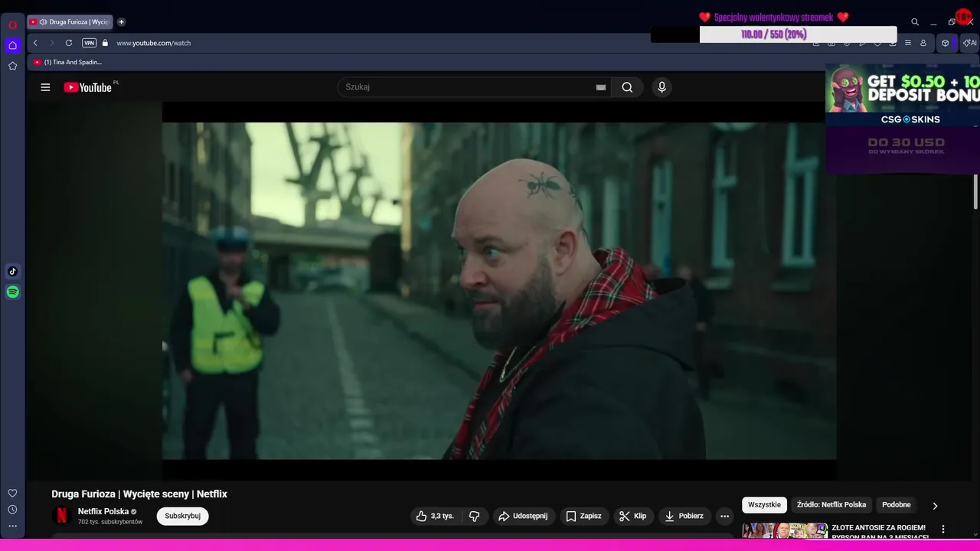Open the Opera main menu logo
The width and height of the screenshot is (980, 551).
[x=12, y=24]
